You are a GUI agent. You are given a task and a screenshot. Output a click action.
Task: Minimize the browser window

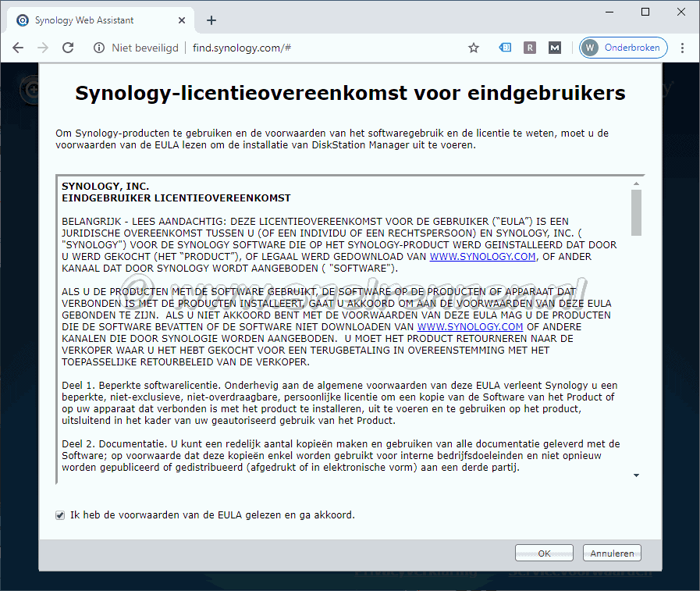coord(609,12)
